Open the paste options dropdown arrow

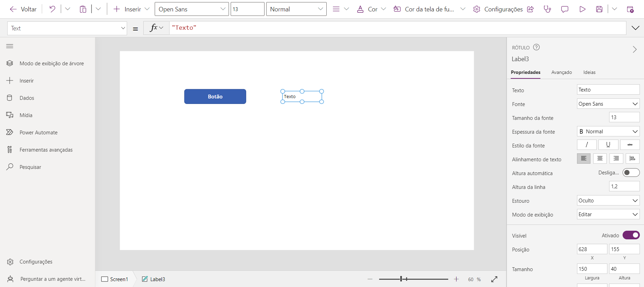coord(98,9)
